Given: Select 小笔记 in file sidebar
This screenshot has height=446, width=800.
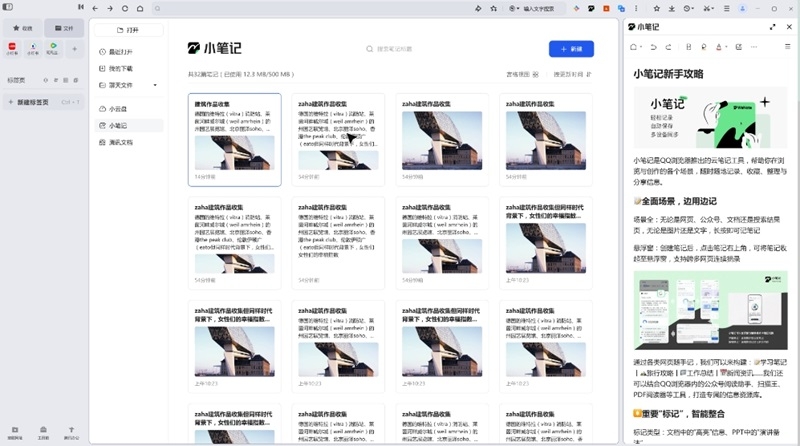Looking at the screenshot, I should 129,126.
